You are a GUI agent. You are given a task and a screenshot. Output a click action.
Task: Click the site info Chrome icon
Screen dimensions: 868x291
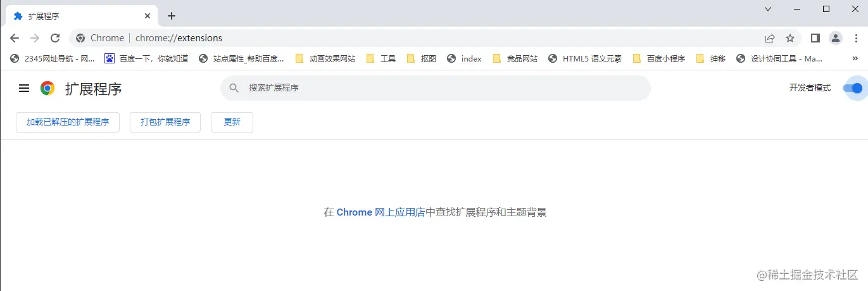tap(80, 38)
